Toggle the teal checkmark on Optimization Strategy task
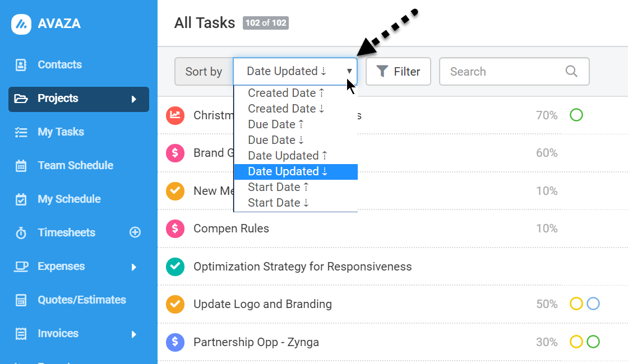Screen dimensions: 628x364 [175, 267]
